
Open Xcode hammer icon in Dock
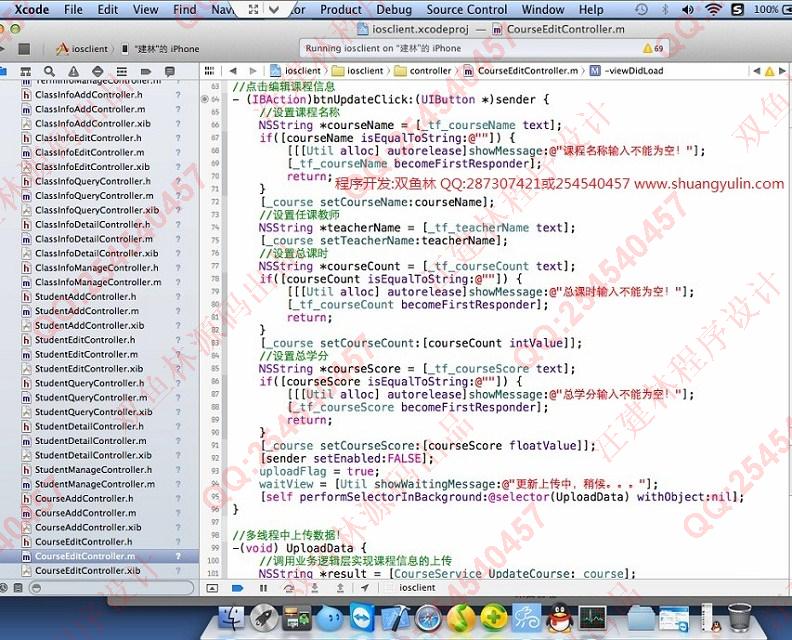pos(395,617)
